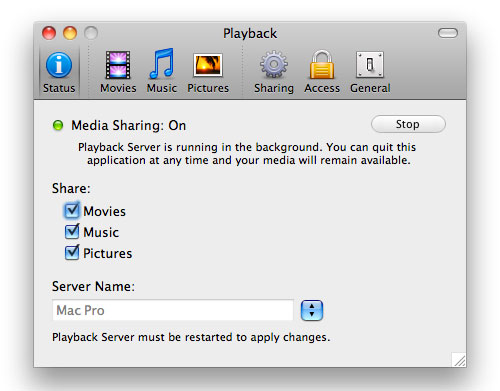
Task: Click the "Share:" label
Action: pyautogui.click(x=71, y=188)
